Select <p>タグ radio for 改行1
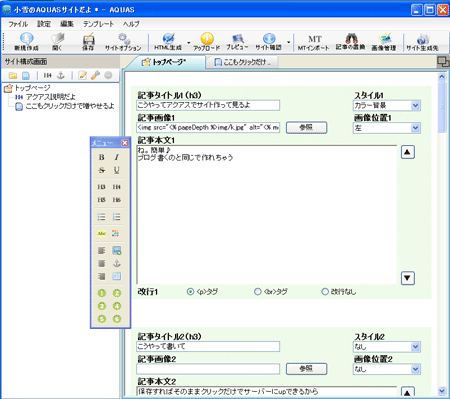450x399 pixels. point(190,292)
